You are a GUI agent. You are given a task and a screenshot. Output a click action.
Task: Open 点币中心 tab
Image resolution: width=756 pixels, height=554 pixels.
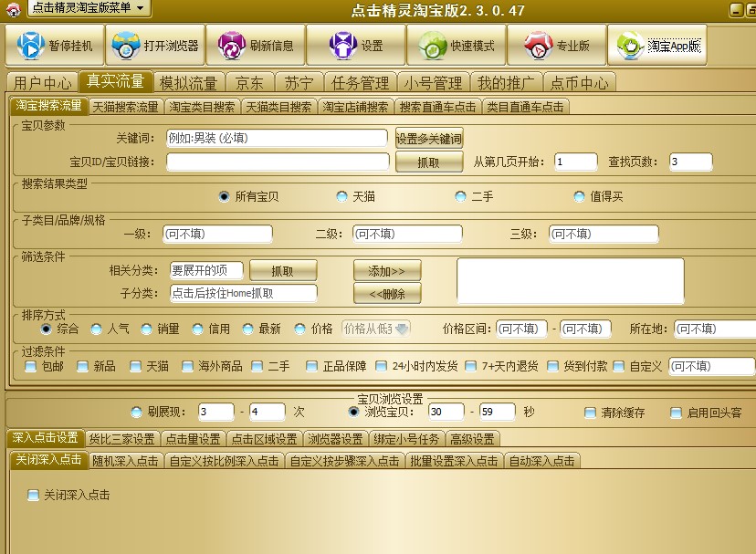tap(579, 83)
